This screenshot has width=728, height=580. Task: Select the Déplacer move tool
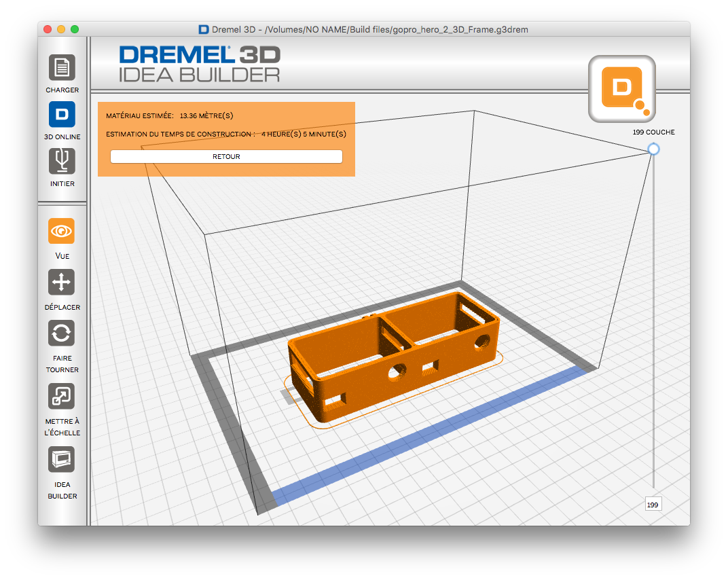(x=62, y=282)
